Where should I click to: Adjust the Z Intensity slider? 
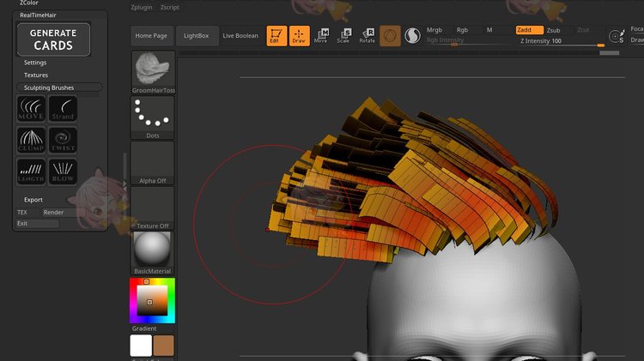(562, 41)
